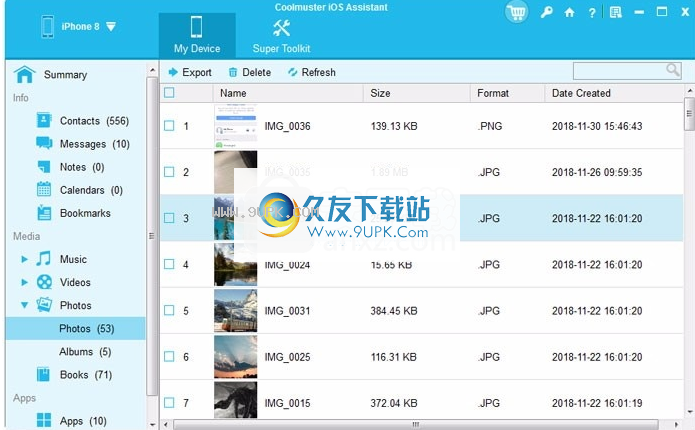Screen dimensions: 695x430
Task: Click the Export button label
Action: tap(197, 72)
